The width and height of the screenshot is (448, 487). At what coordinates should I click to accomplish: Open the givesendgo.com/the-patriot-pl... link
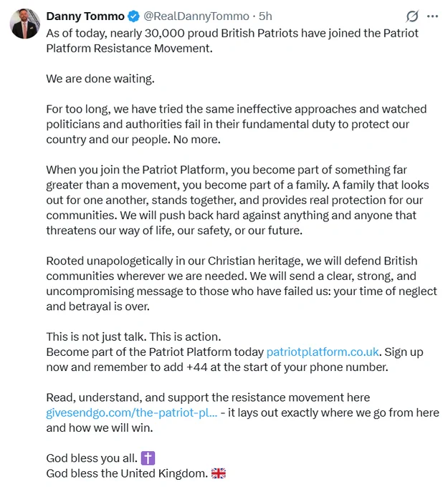(x=131, y=413)
